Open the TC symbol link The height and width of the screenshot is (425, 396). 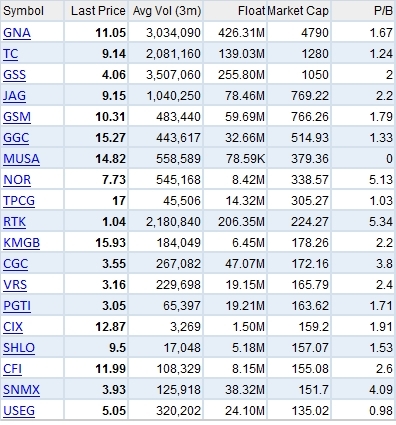click(10, 54)
